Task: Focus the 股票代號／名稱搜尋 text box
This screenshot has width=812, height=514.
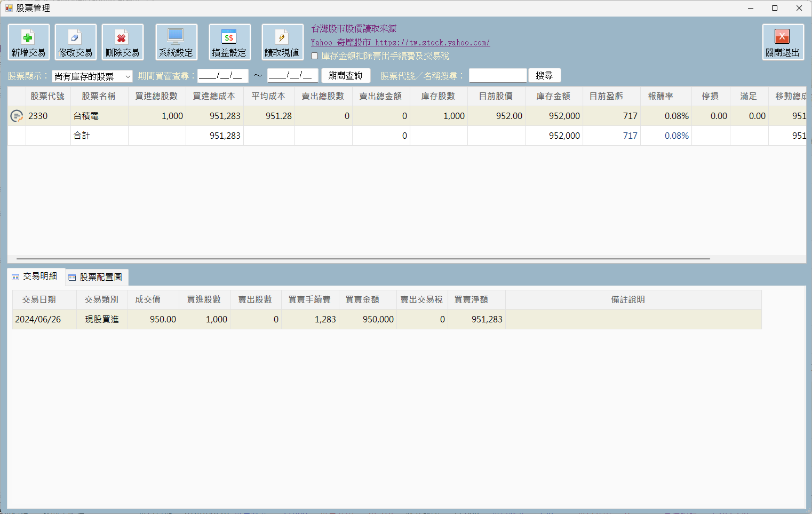Action: tap(498, 76)
